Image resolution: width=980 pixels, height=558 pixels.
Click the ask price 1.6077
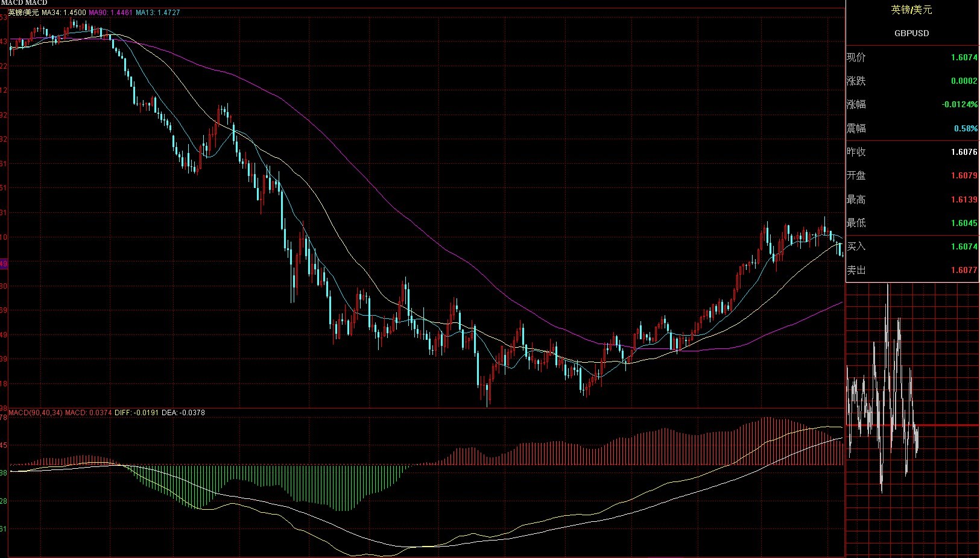(x=964, y=270)
